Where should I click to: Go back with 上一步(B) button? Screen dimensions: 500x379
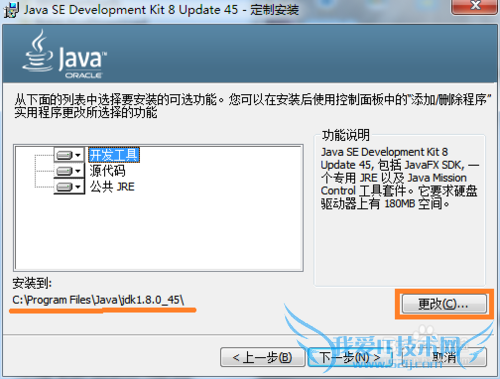pyautogui.click(x=262, y=357)
